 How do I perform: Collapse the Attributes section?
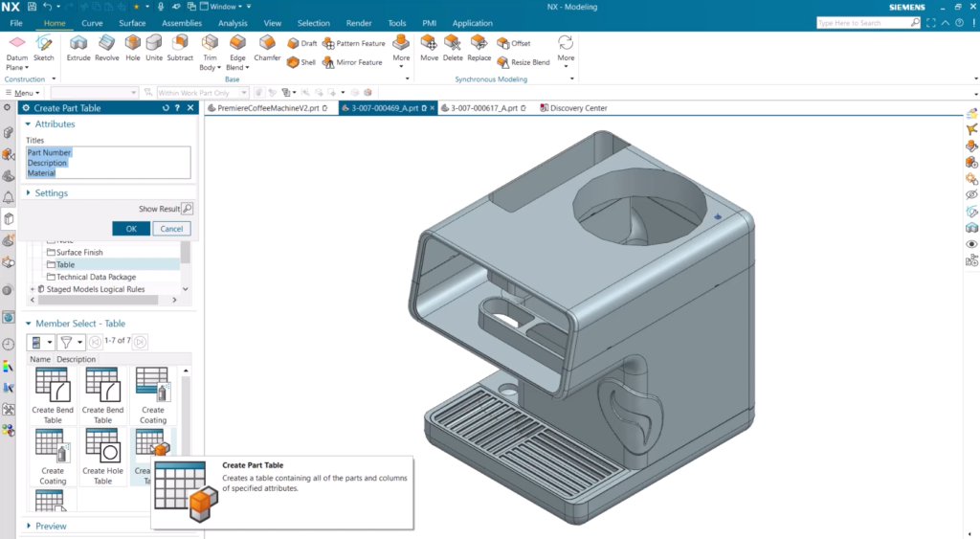pos(28,124)
